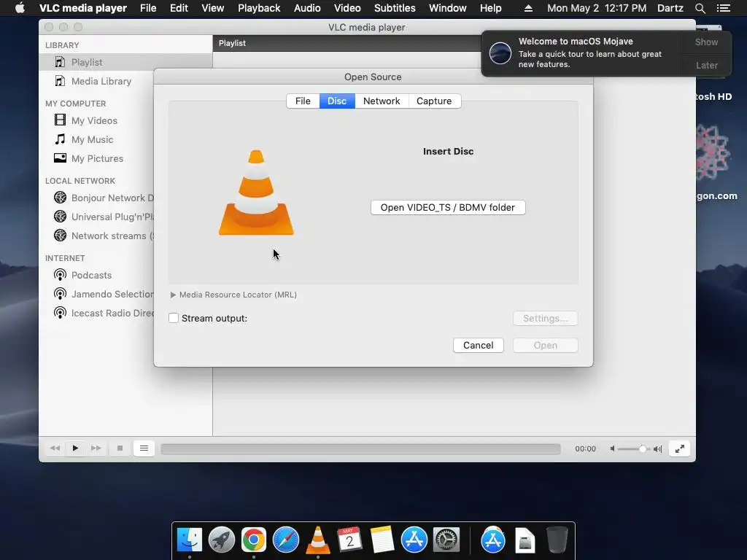Open Trash from the Dock
The image size is (747, 560).
pyautogui.click(x=557, y=540)
